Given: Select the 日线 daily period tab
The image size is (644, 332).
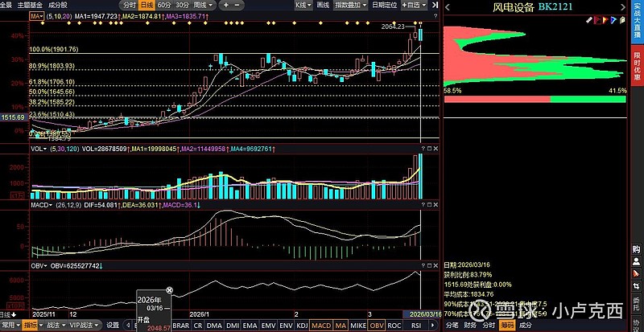Looking at the screenshot, I should pos(146,6).
